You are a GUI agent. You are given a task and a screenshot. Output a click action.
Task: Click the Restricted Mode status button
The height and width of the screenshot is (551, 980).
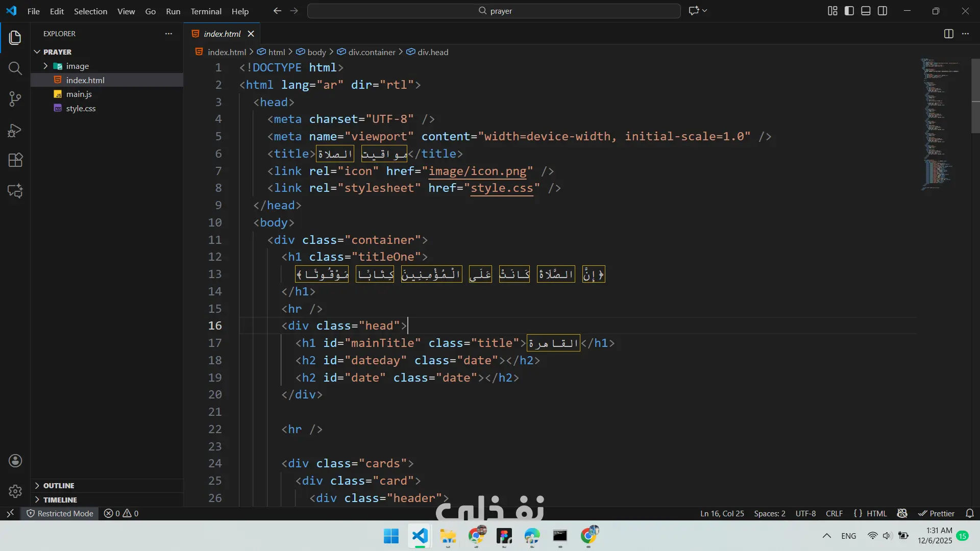pyautogui.click(x=60, y=513)
